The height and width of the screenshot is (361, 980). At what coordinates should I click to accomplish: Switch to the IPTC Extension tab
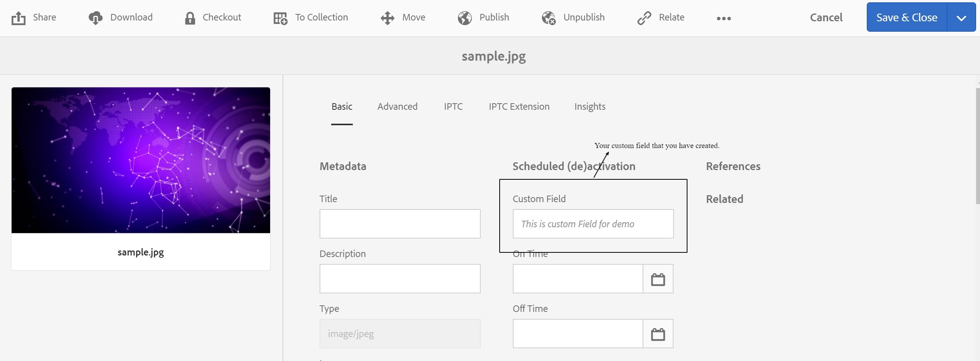pos(519,107)
